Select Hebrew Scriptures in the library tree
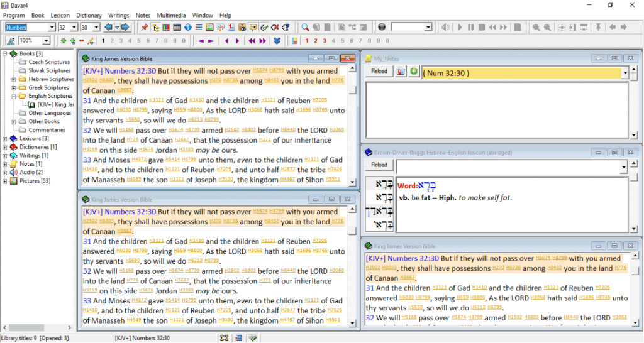This screenshot has width=644, height=343. point(51,79)
